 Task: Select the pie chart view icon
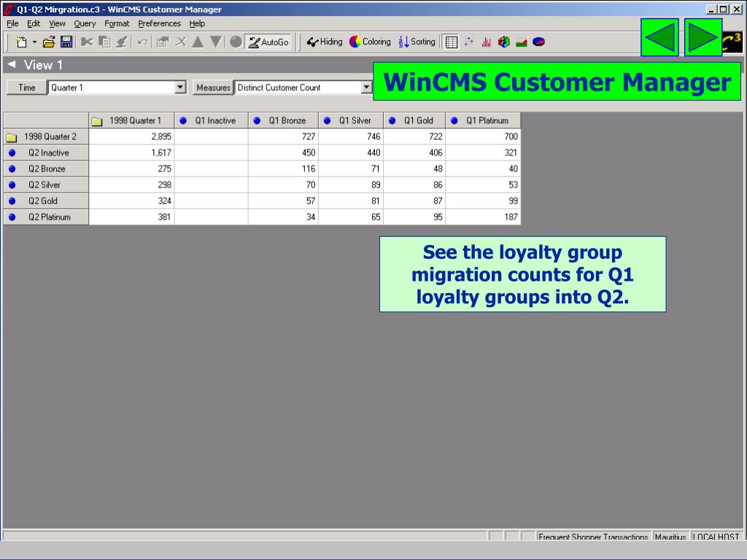pyautogui.click(x=539, y=42)
